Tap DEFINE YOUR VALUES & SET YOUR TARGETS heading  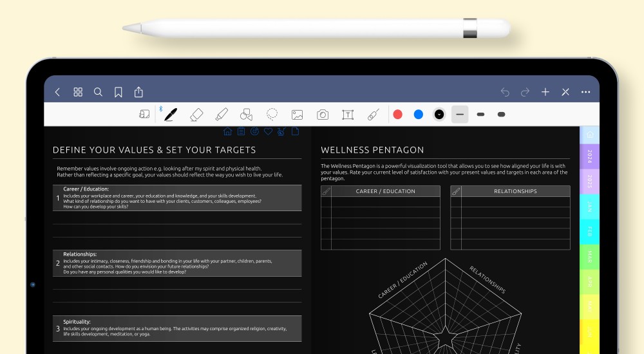pyautogui.click(x=154, y=150)
